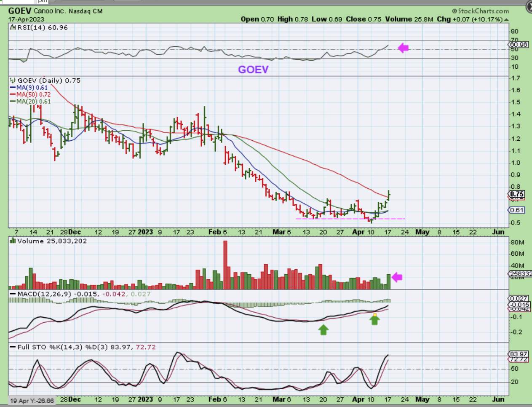
Task: Click the 90 label on RSI axis
Action: point(514,32)
